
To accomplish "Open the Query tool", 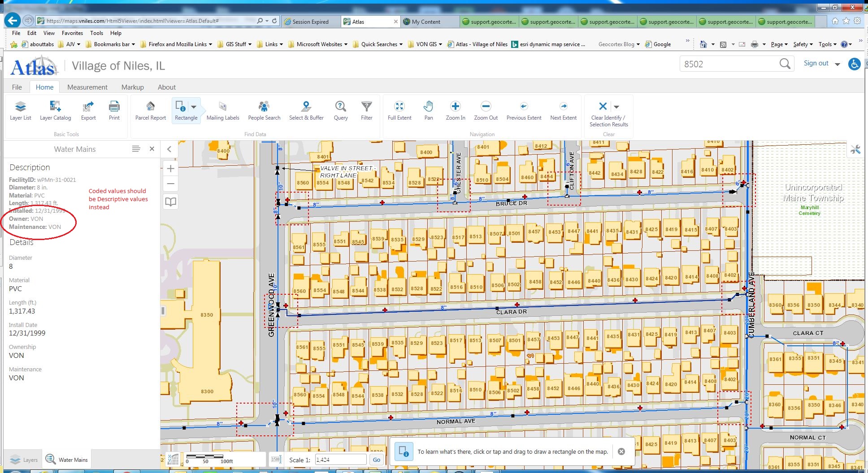I will (341, 111).
